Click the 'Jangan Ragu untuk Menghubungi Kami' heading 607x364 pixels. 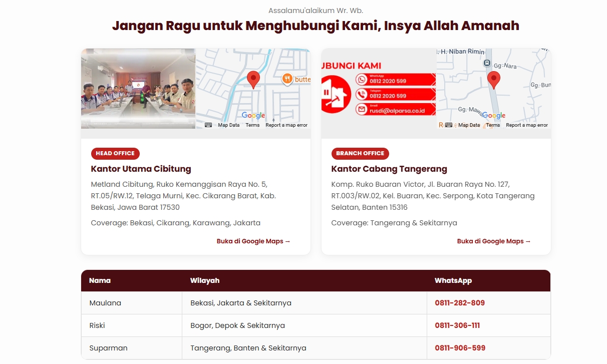tap(316, 26)
